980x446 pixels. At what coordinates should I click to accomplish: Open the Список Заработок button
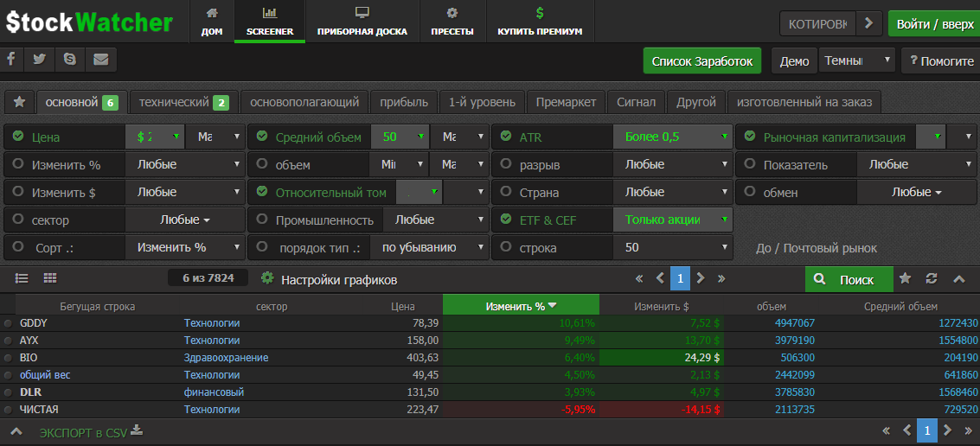click(x=701, y=61)
